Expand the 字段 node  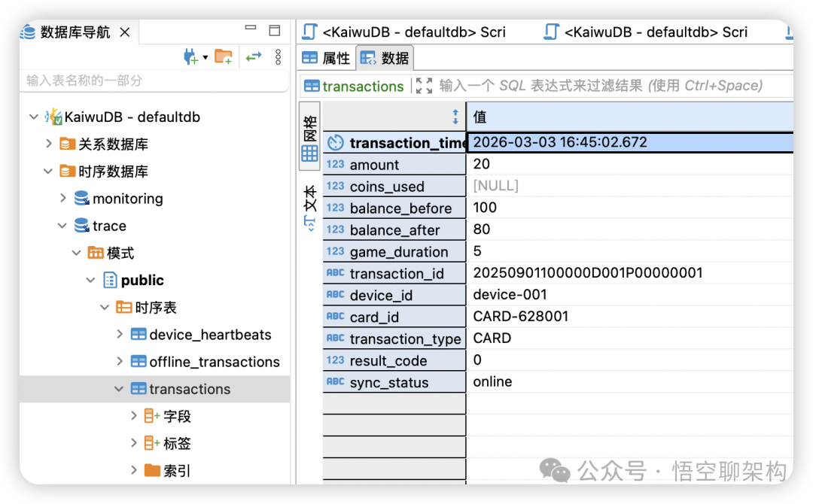(x=134, y=415)
